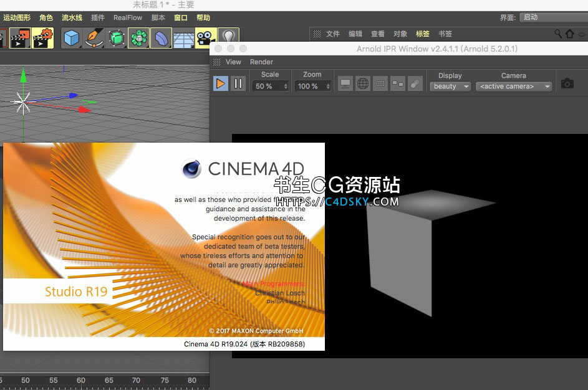The height and width of the screenshot is (390, 588).
Task: Click the Camera object icon
Action: 206,38
